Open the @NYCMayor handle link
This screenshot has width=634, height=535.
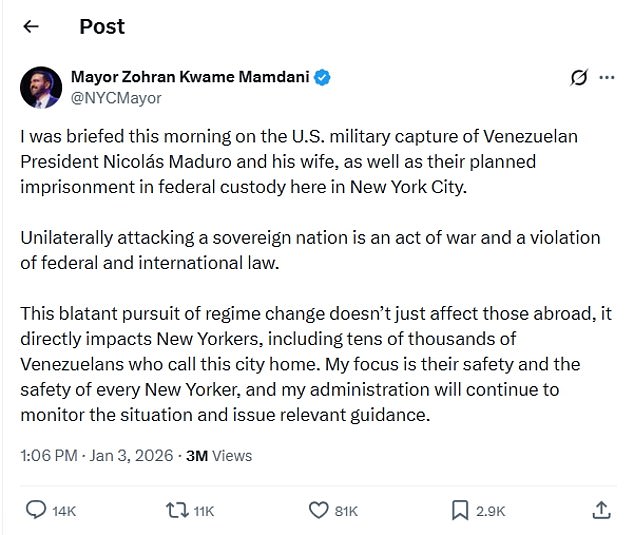pyautogui.click(x=115, y=98)
